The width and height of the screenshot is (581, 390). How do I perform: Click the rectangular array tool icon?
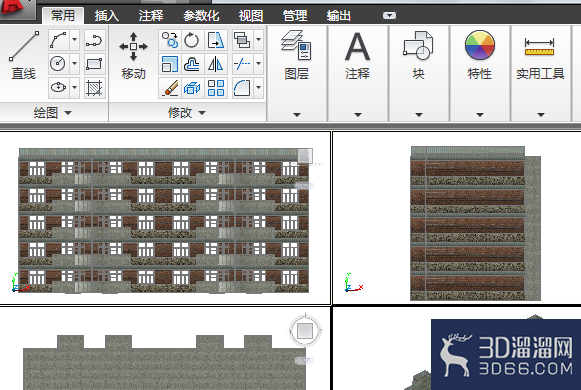pyautogui.click(x=216, y=88)
